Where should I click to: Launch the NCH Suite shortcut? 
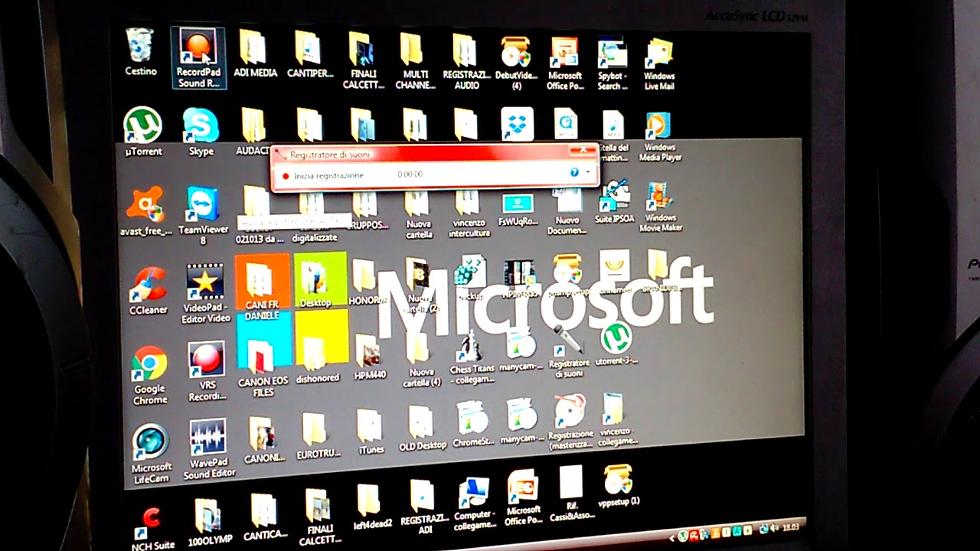[x=152, y=527]
